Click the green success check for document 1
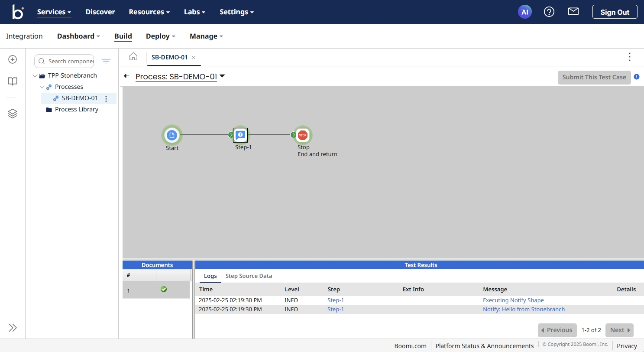This screenshot has width=644, height=352. 164,289
